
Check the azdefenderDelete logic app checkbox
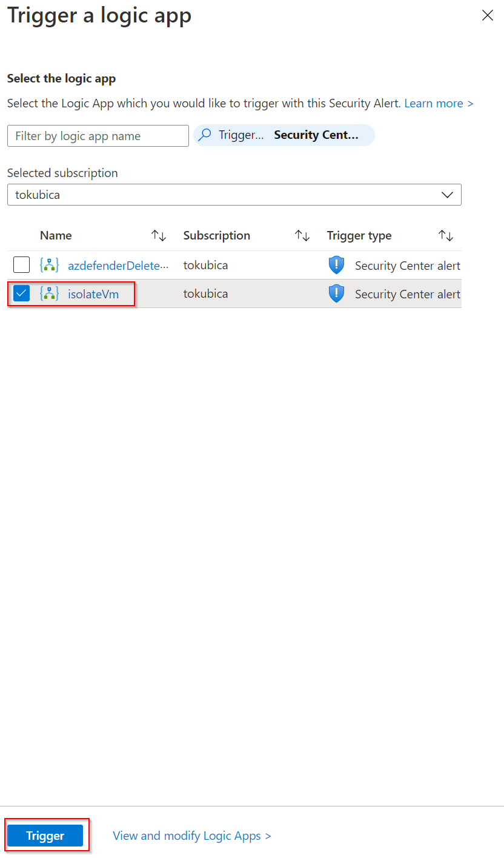21,265
